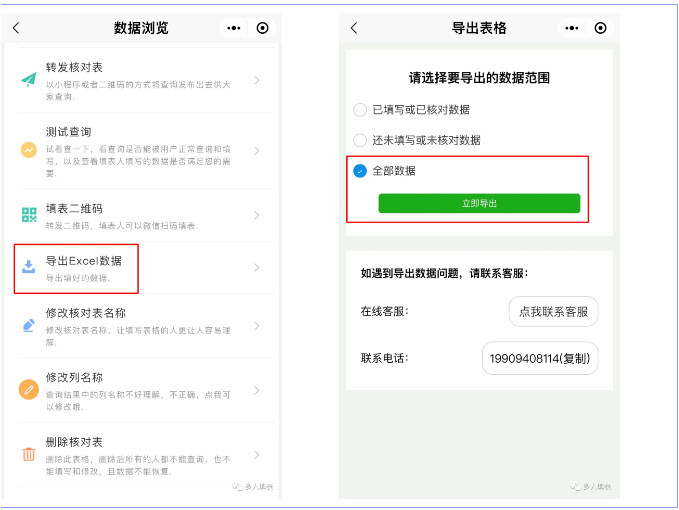Screen dimensions: 679x510
Task: Click the paper plane icon for 转发核对表
Action: pos(29,80)
